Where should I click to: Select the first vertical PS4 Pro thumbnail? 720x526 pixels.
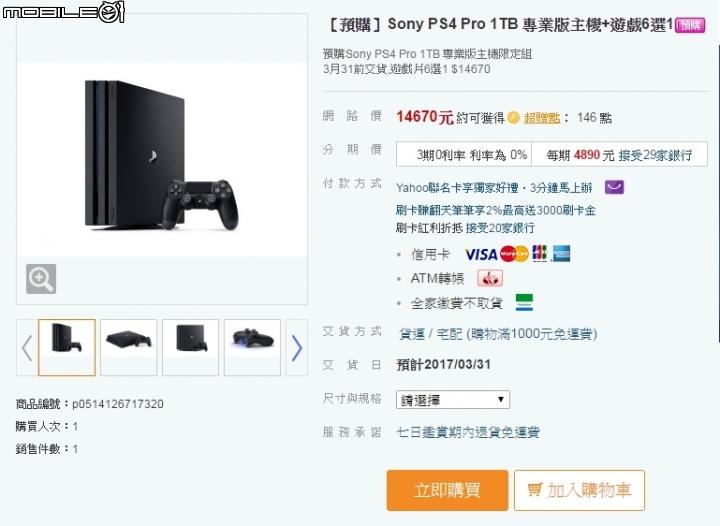[x=67, y=347]
